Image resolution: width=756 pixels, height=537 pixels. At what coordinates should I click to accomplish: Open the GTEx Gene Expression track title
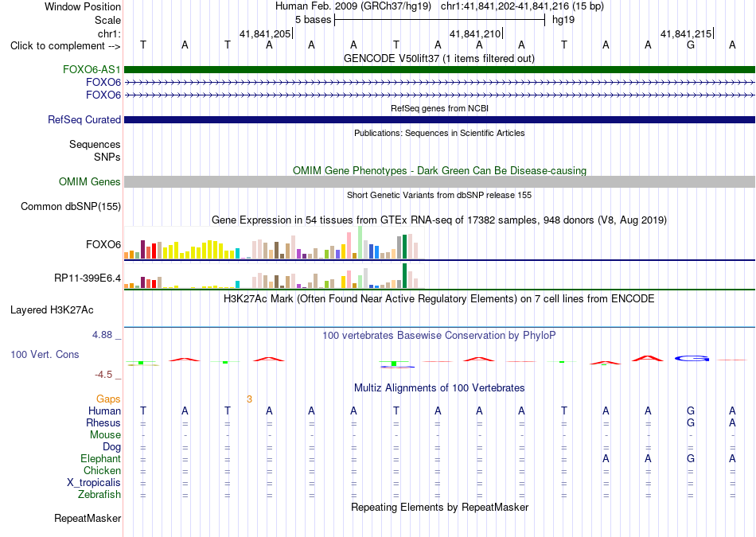coord(439,220)
